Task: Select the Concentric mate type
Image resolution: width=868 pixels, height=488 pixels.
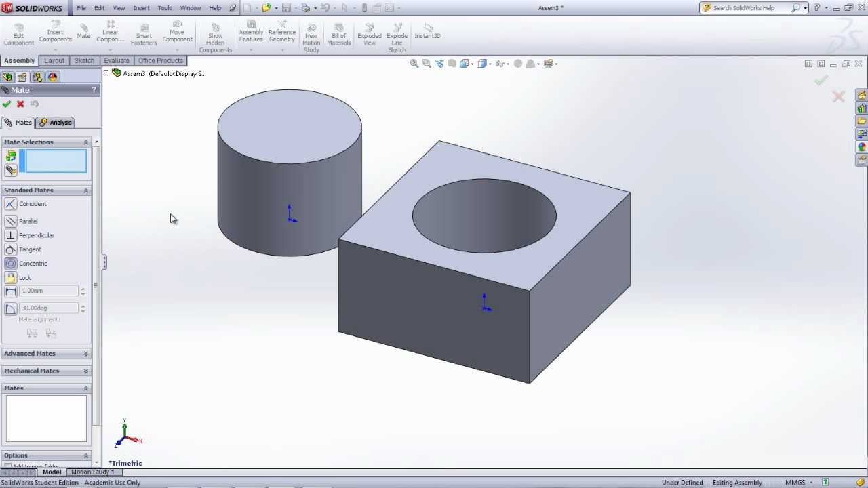Action: click(x=26, y=264)
